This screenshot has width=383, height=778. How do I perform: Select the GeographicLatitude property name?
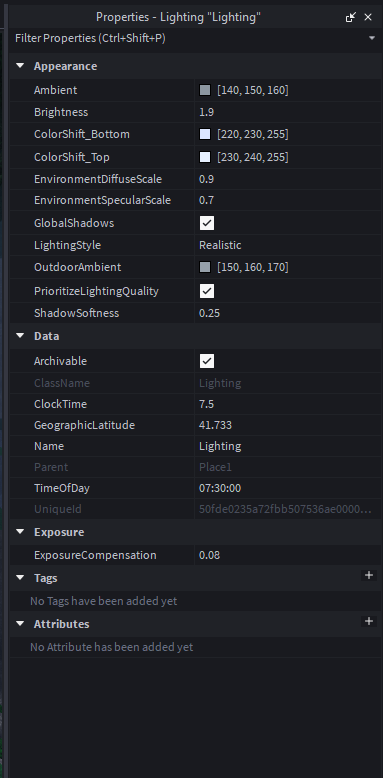coord(84,425)
